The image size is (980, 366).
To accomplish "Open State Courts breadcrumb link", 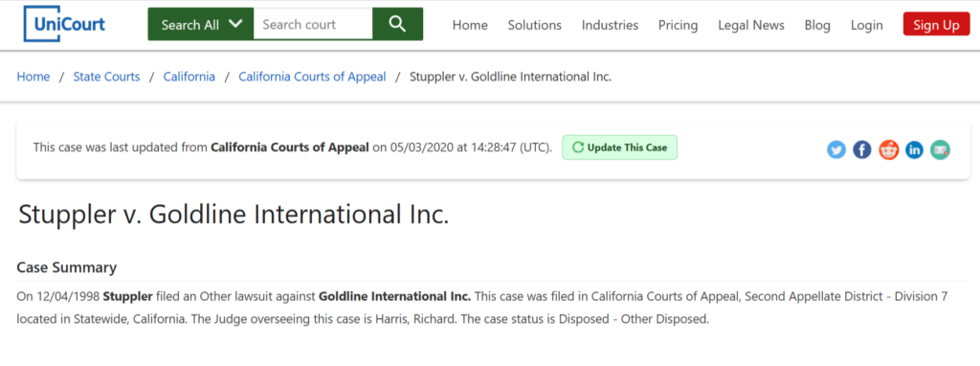I will tap(107, 77).
